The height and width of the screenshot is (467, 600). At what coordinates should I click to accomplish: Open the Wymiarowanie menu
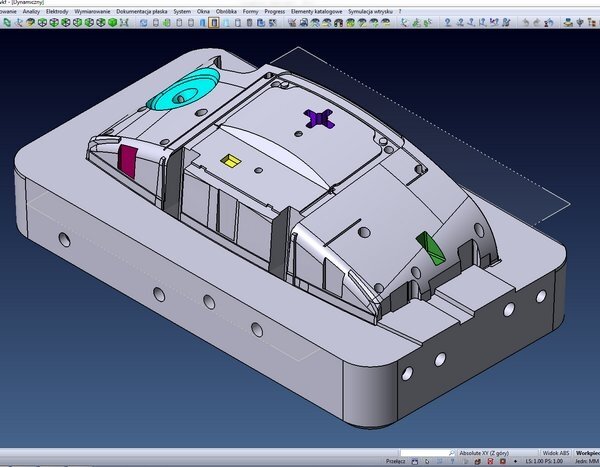(92, 11)
